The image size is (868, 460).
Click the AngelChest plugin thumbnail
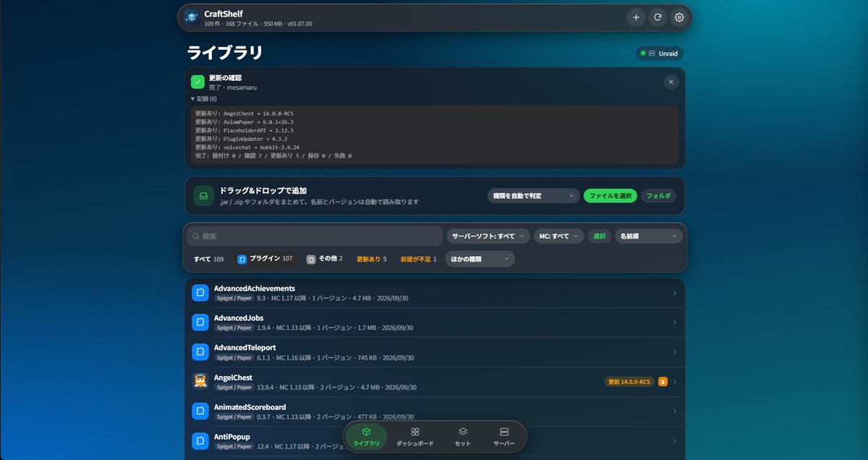coord(200,381)
